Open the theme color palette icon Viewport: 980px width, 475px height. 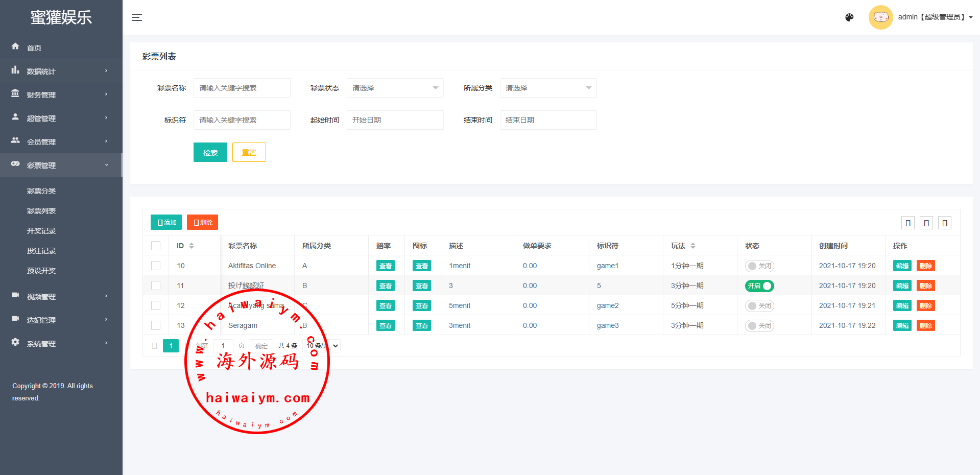click(849, 17)
